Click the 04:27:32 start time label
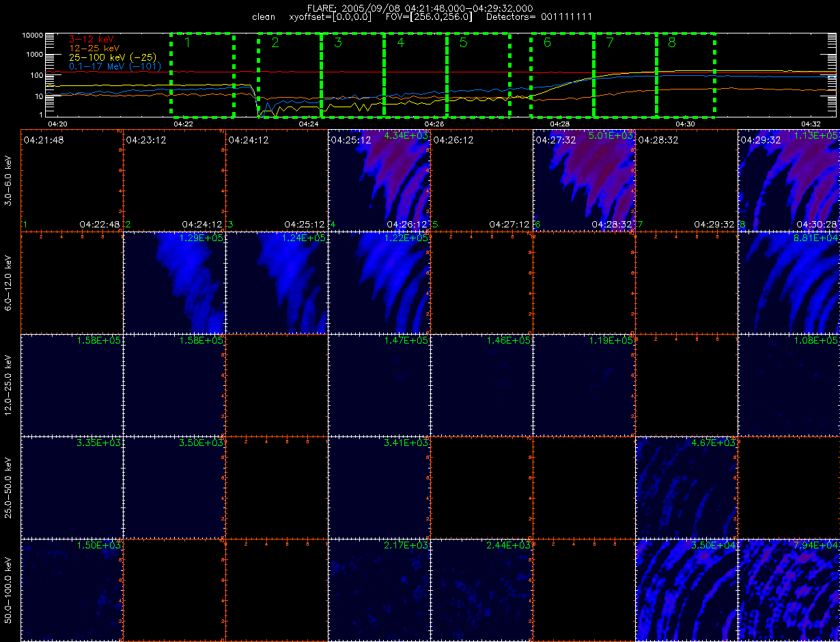 (x=555, y=139)
